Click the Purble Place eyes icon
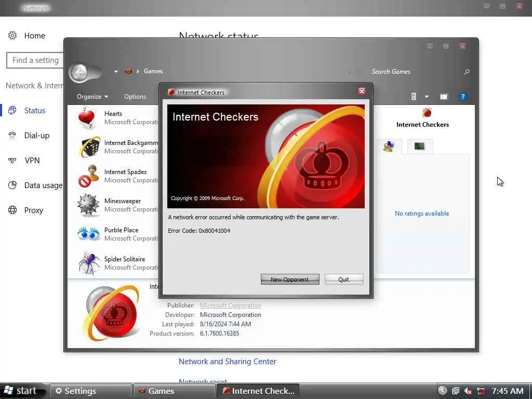 coord(88,234)
